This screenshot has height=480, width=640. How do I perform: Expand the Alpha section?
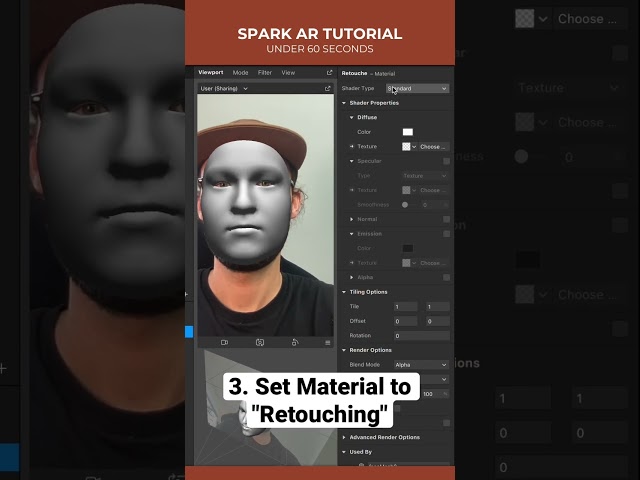point(351,278)
